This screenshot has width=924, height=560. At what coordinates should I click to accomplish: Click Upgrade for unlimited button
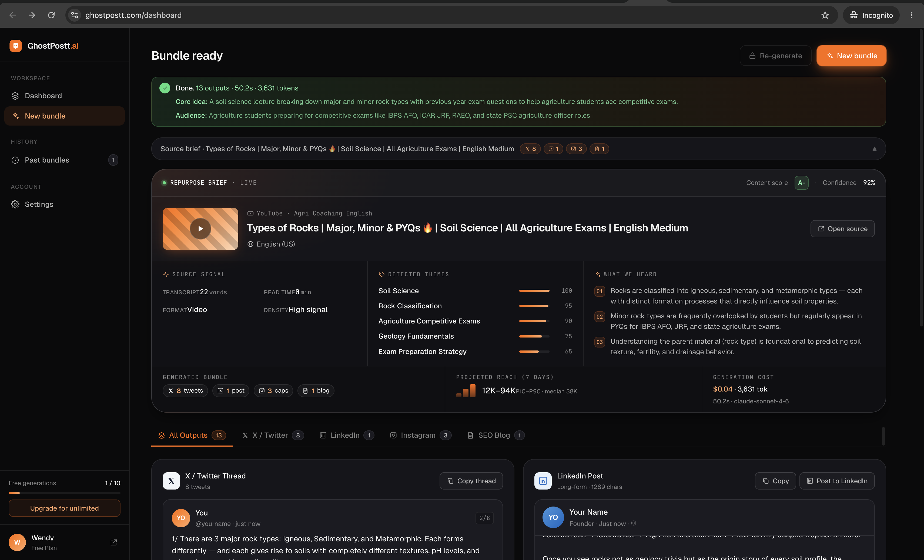pyautogui.click(x=65, y=508)
